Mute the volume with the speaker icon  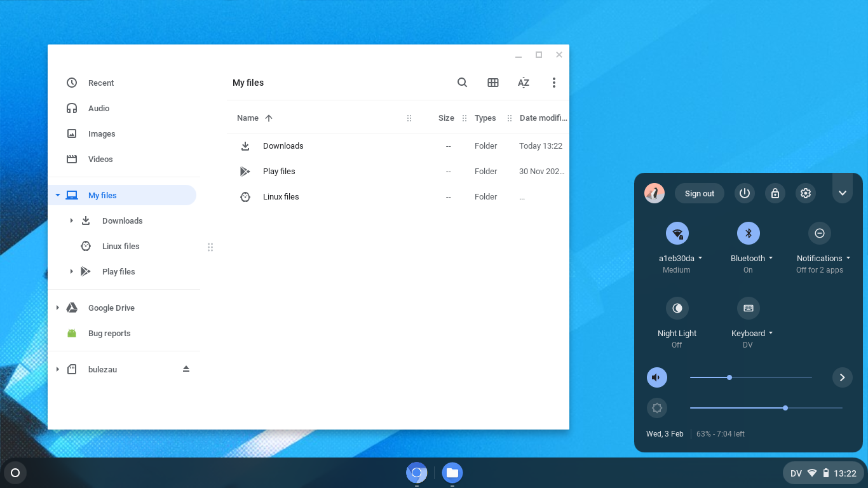point(657,377)
